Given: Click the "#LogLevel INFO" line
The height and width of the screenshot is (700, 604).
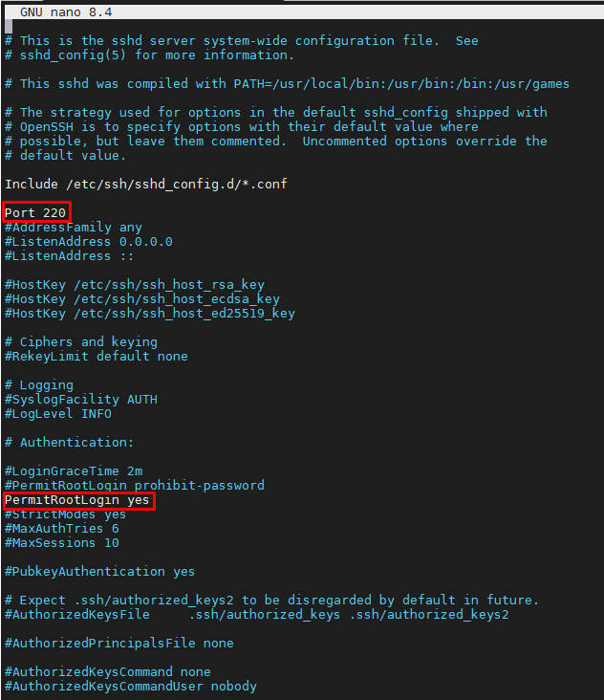Looking at the screenshot, I should click(58, 413).
